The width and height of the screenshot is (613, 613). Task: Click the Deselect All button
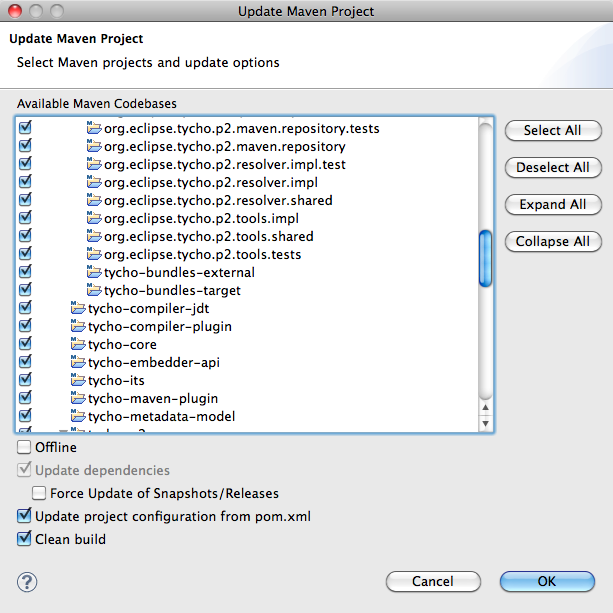[x=553, y=167]
